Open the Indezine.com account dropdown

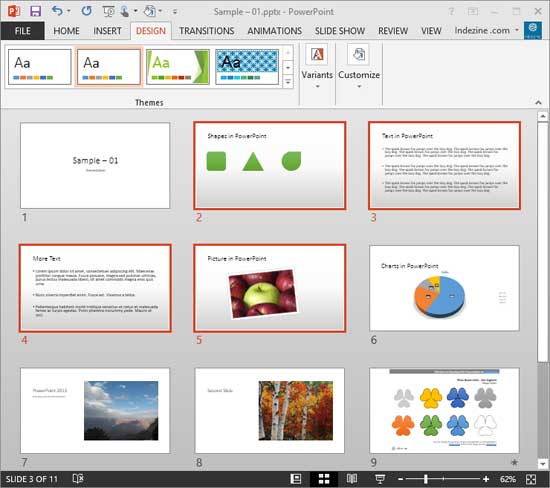click(486, 31)
